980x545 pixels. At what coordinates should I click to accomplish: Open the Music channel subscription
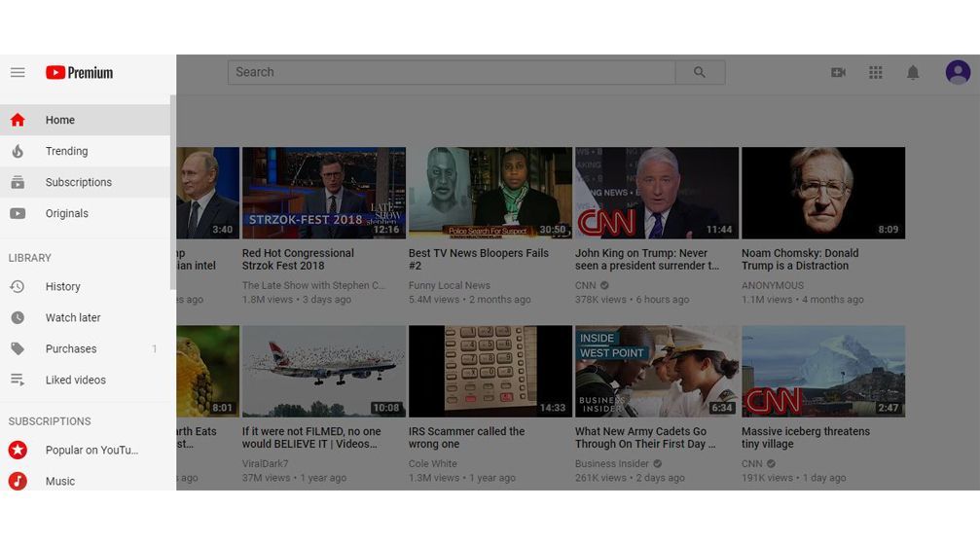(x=85, y=480)
